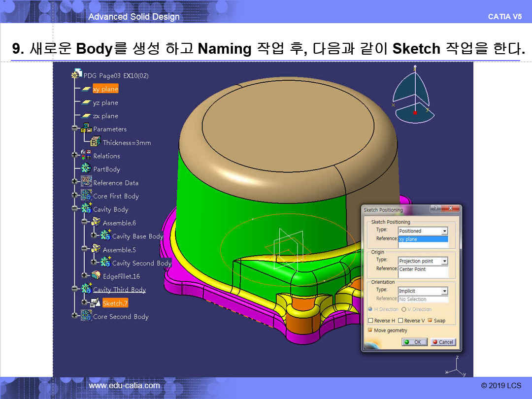Toggle the Swap checkbox
This screenshot has width=532, height=399.
click(x=430, y=321)
